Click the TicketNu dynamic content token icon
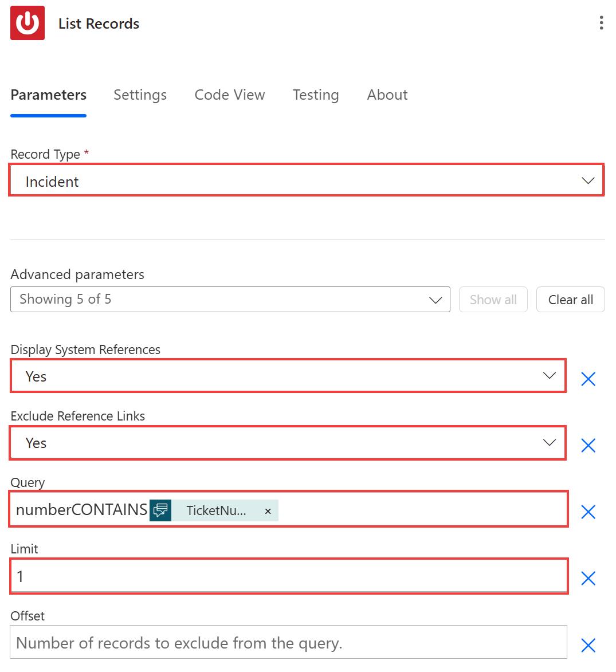The width and height of the screenshot is (616, 672). coord(161,510)
